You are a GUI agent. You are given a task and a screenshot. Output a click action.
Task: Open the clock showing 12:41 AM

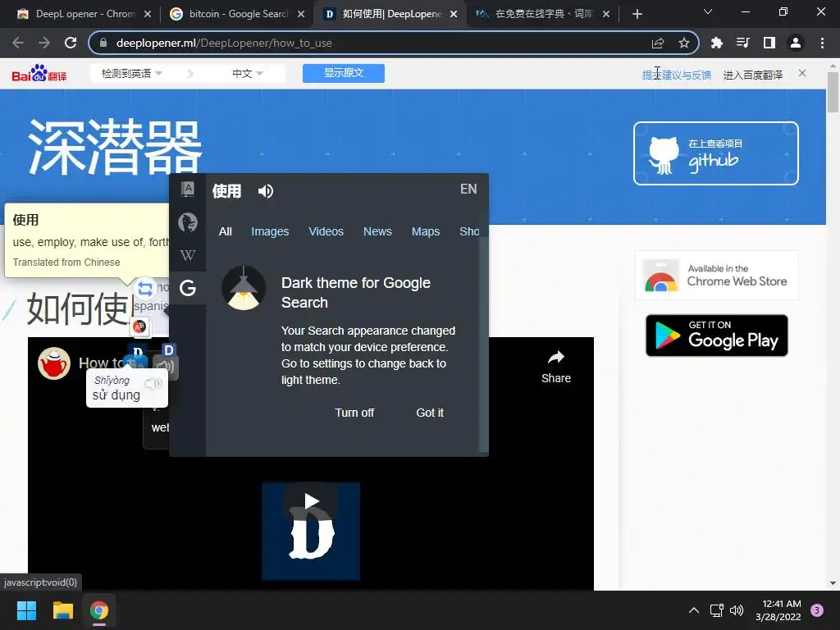[778, 610]
